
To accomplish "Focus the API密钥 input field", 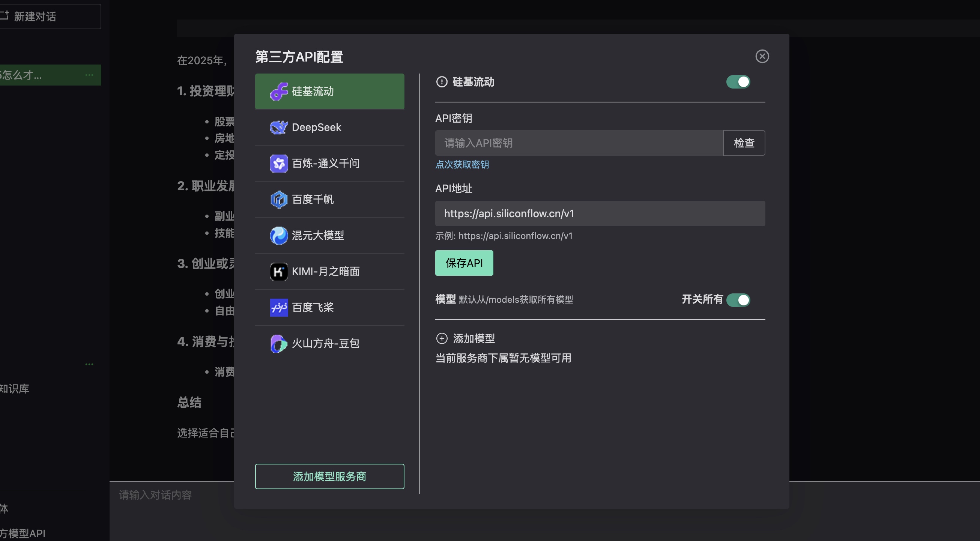I will pos(579,143).
